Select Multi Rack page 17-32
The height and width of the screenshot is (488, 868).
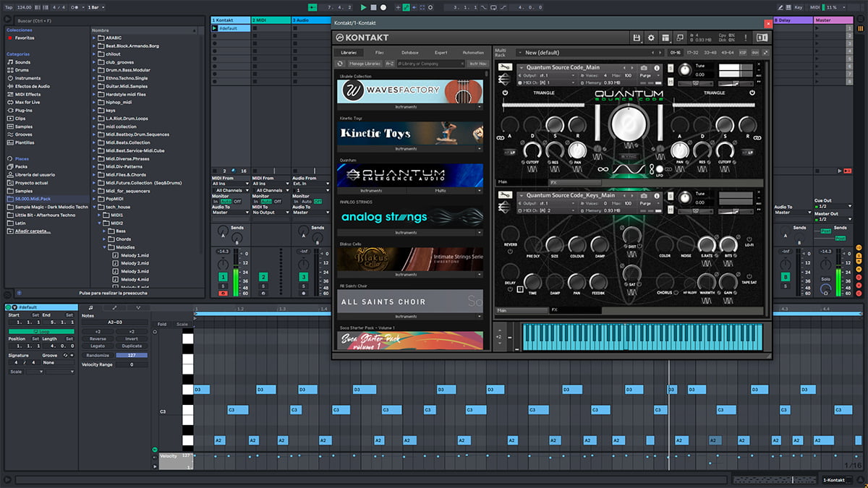click(692, 53)
